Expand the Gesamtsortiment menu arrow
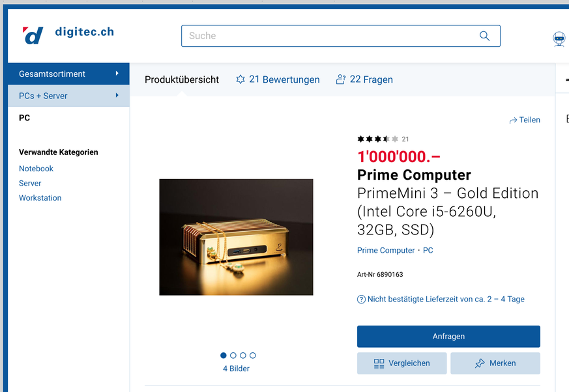This screenshot has width=569, height=392. [117, 74]
